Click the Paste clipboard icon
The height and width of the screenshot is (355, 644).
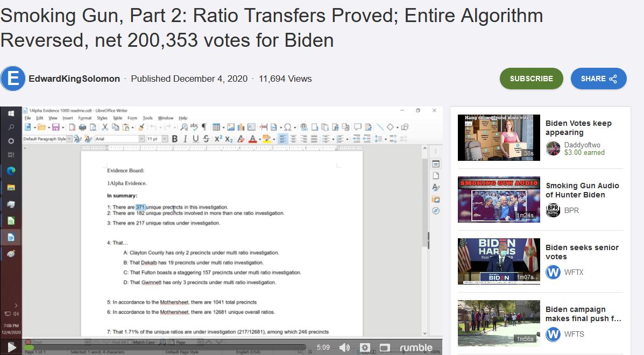pos(126,127)
